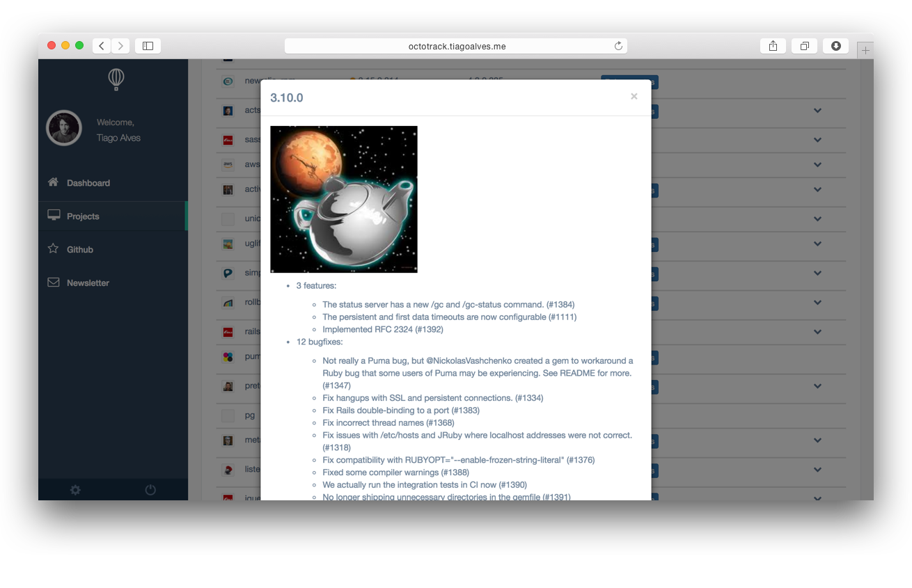Click the 'simp' project row icon
This screenshot has width=912, height=588.
[228, 273]
